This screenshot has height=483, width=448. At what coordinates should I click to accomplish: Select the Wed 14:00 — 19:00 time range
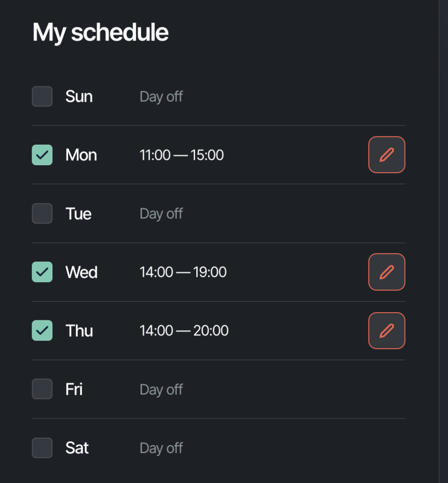coord(183,272)
